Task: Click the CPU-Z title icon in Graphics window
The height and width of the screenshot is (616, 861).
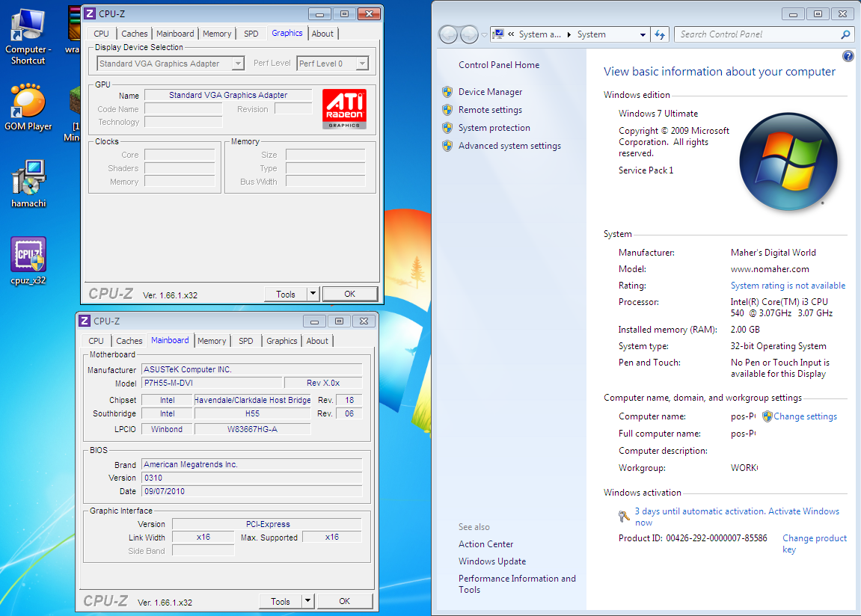Action: pyautogui.click(x=90, y=13)
